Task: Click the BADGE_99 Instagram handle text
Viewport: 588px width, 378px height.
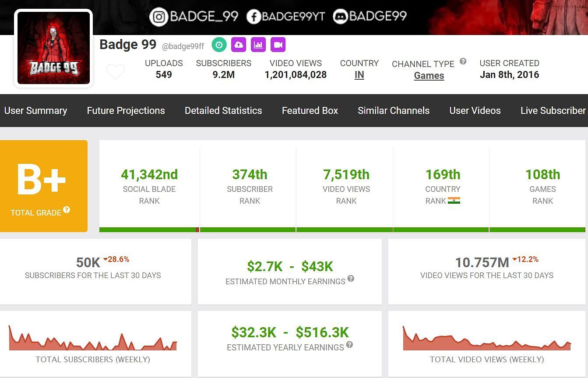Action: [204, 17]
